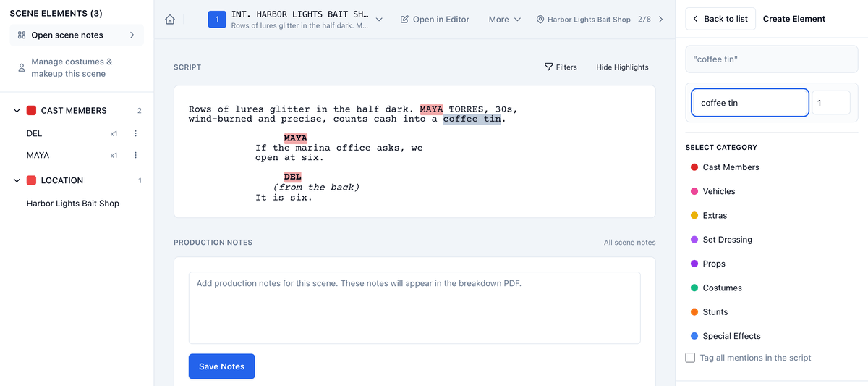Click the Back to list arrow icon
Viewport: 868px width, 386px height.
(x=696, y=19)
